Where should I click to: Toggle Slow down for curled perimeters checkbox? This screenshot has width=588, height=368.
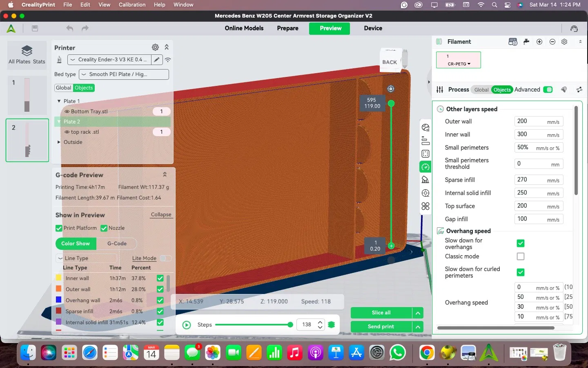pos(521,272)
